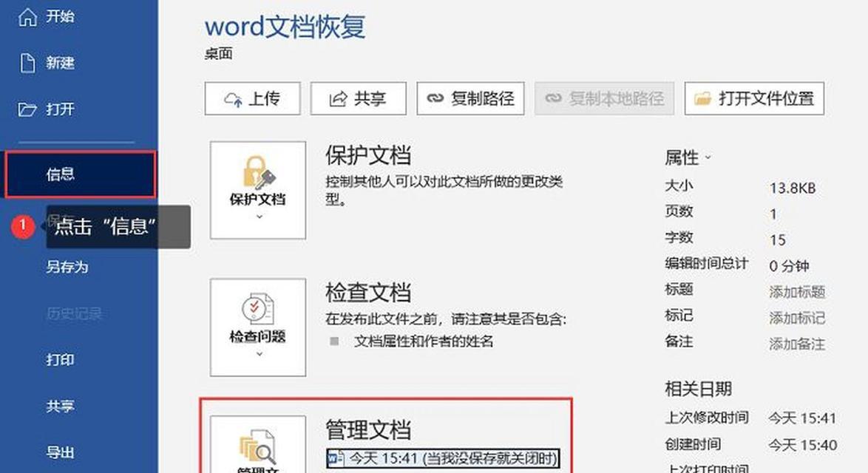Select 新建 in the sidebar
The width and height of the screenshot is (868, 473).
point(60,63)
